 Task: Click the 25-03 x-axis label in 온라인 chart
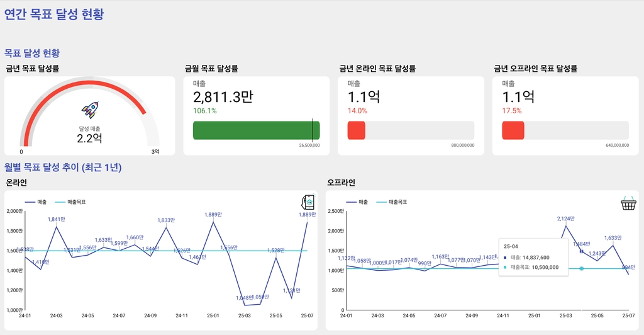(245, 315)
